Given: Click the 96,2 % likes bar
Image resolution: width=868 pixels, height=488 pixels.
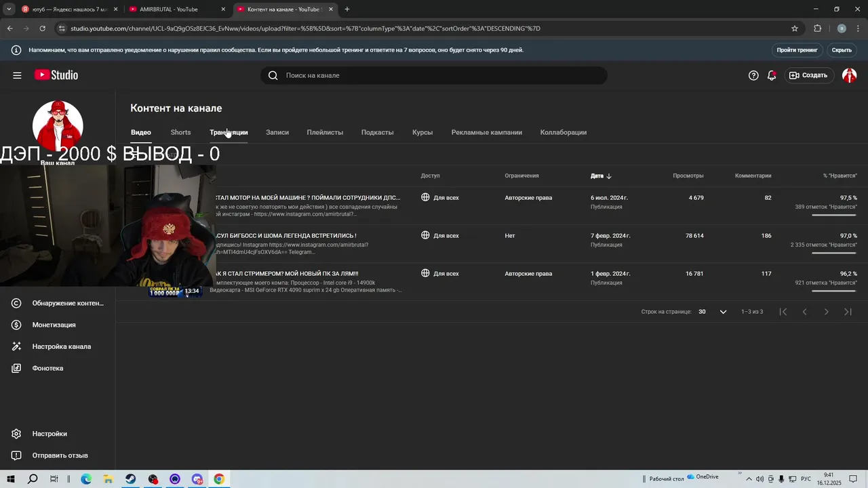Looking at the screenshot, I should [x=834, y=291].
